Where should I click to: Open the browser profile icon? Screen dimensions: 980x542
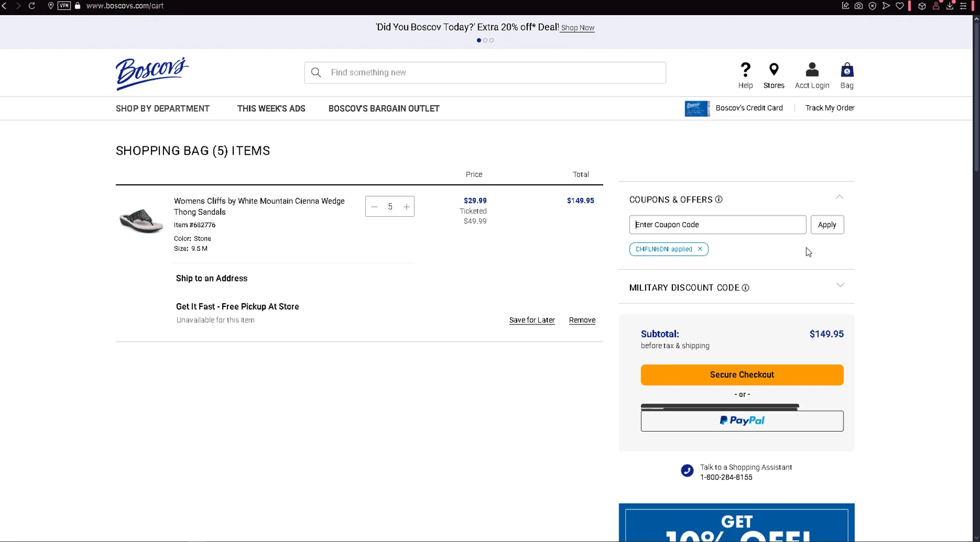tap(936, 6)
